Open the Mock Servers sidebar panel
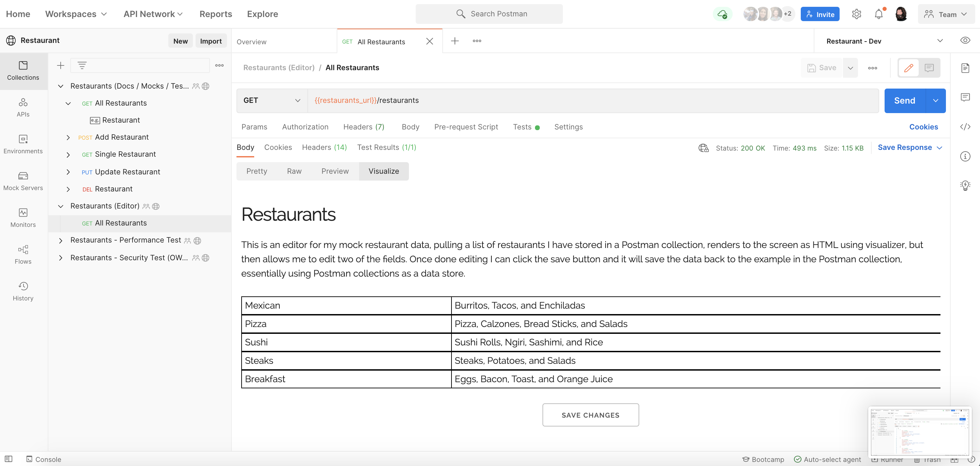This screenshot has width=980, height=466. pyautogui.click(x=23, y=181)
